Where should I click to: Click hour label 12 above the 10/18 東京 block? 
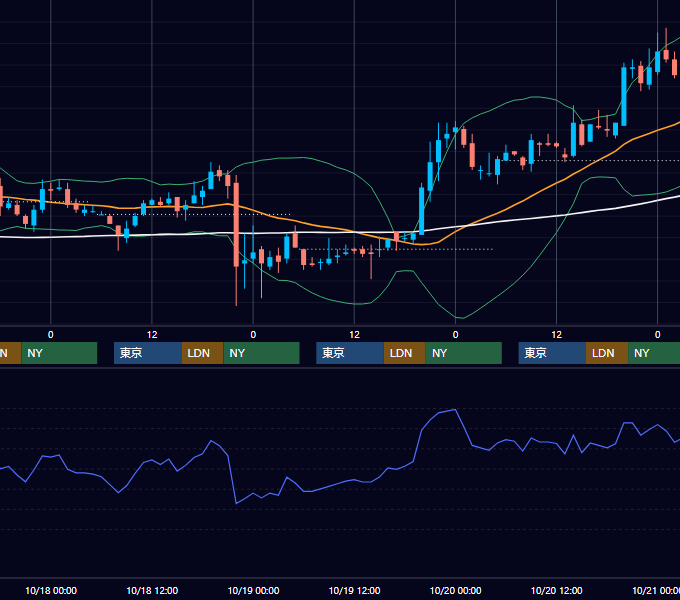[x=152, y=335]
